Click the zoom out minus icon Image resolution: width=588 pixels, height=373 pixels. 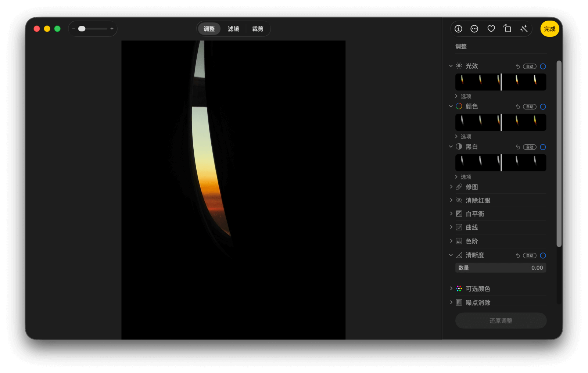(x=73, y=29)
